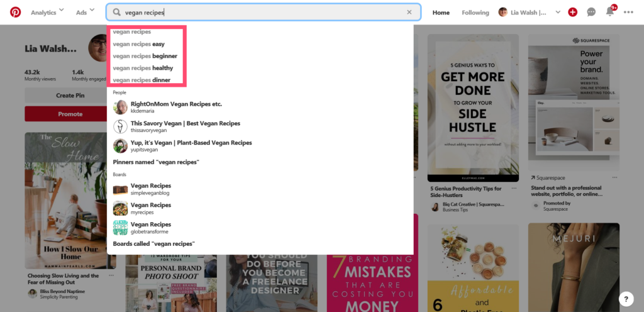Click into the vegan recipes search field
The image size is (644, 312).
[264, 13]
